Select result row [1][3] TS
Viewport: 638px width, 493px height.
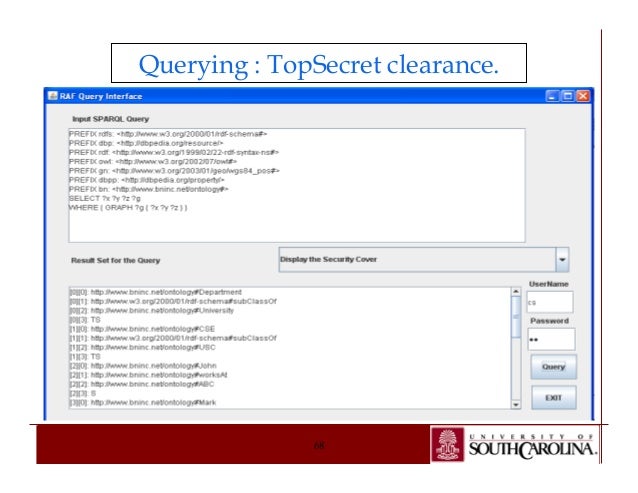pos(85,357)
